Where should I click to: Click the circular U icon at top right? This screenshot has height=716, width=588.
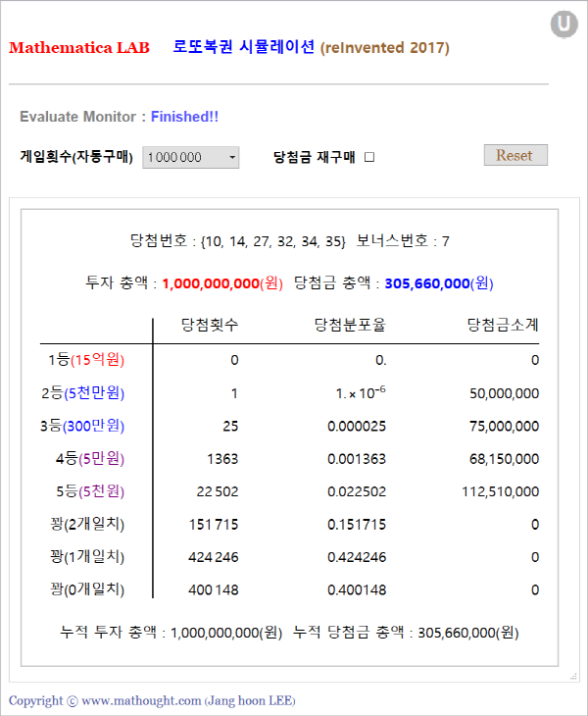tap(563, 25)
